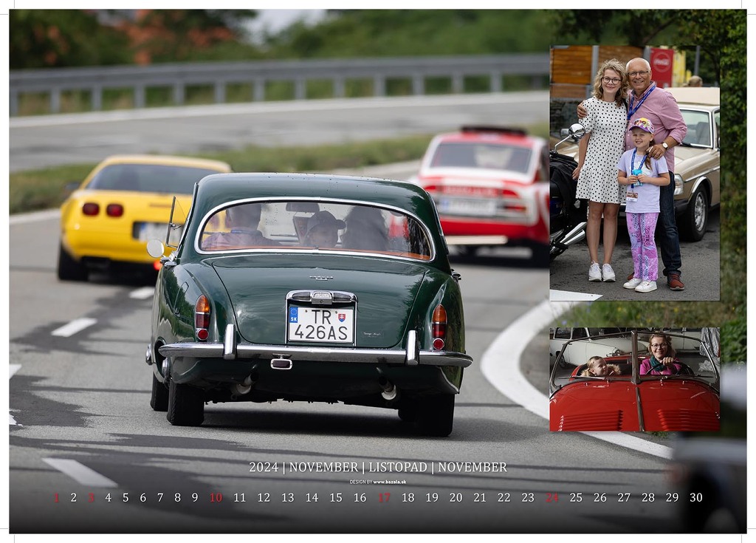The width and height of the screenshot is (756, 543).
Task: Select date 20 on the calendar
Action: tap(456, 498)
